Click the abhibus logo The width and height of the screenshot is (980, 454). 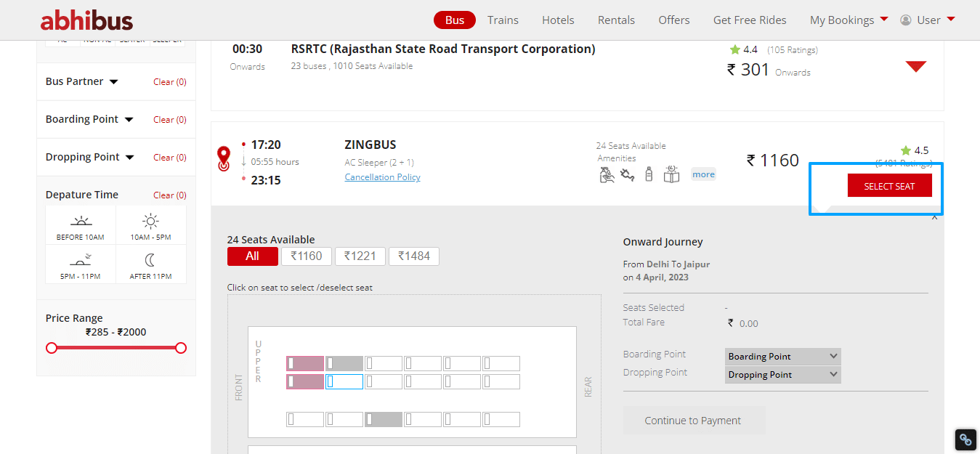point(86,20)
